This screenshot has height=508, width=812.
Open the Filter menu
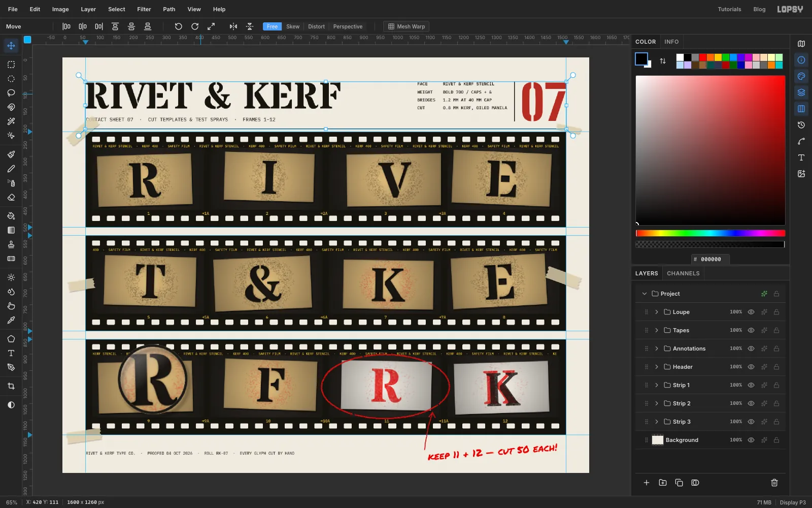tap(144, 9)
